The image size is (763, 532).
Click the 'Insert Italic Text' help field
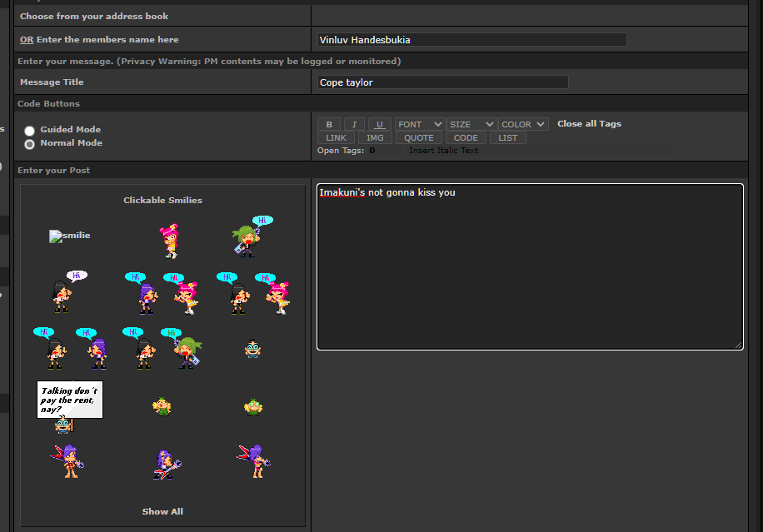pos(540,151)
